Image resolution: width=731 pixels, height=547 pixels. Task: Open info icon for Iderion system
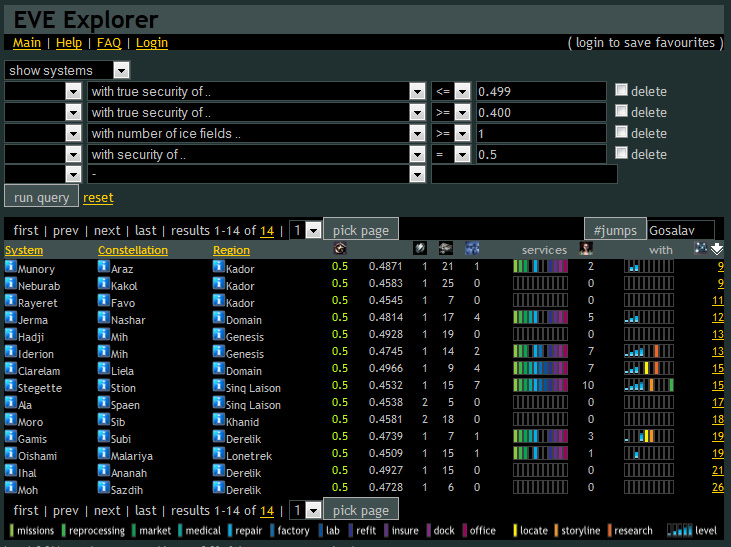coord(11,351)
